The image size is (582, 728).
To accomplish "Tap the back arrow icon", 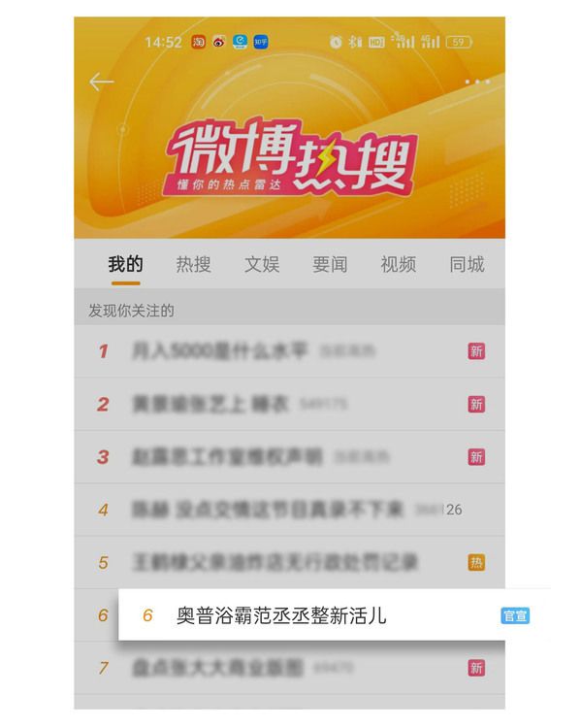I will click(x=102, y=82).
